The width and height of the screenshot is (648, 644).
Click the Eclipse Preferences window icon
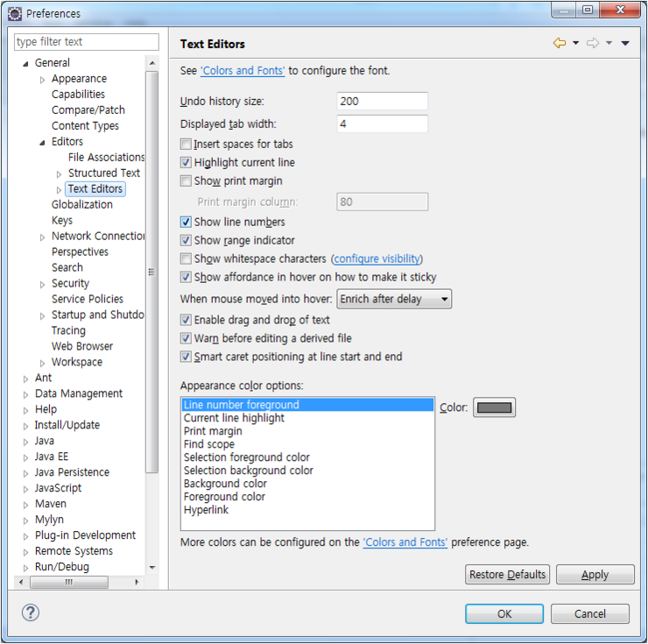[x=15, y=14]
